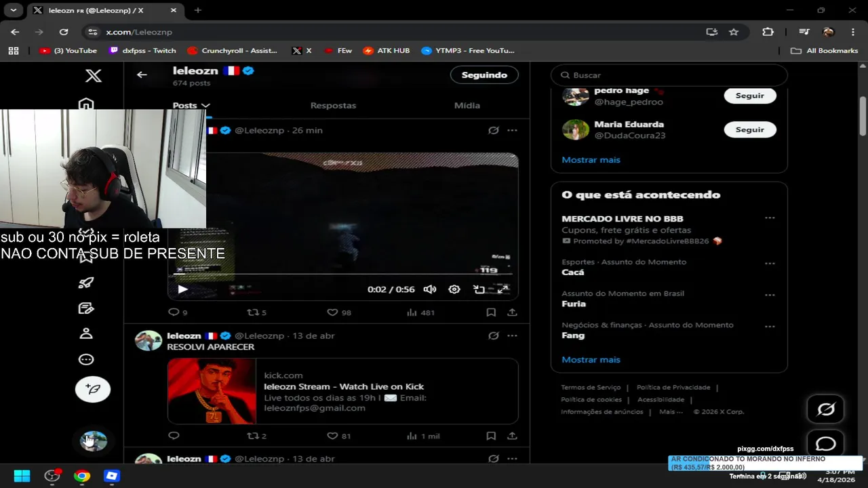
Task: Switch to the Mídia tab
Action: [467, 105]
